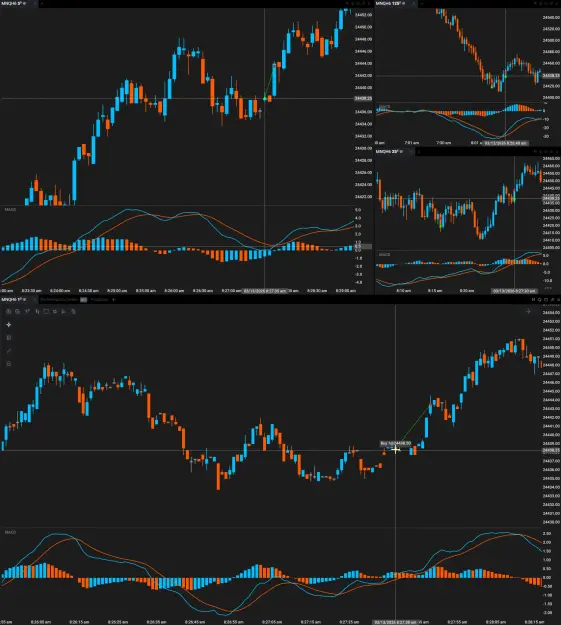Screen dimensions: 561x625
Task: Click the cursor timestamp label on bottom chart time axis
Action: [396, 622]
